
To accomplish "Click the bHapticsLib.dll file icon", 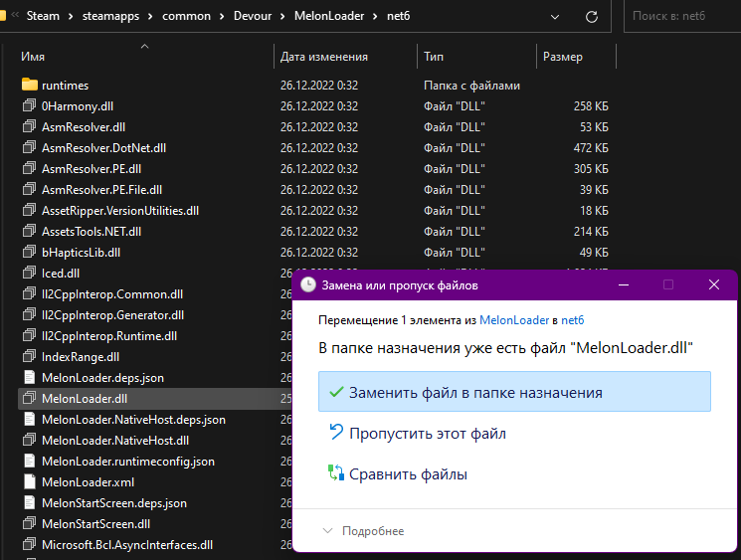I will click(x=29, y=252).
